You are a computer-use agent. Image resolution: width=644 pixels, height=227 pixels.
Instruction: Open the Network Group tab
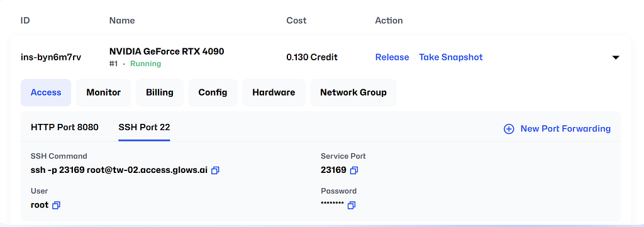[353, 92]
